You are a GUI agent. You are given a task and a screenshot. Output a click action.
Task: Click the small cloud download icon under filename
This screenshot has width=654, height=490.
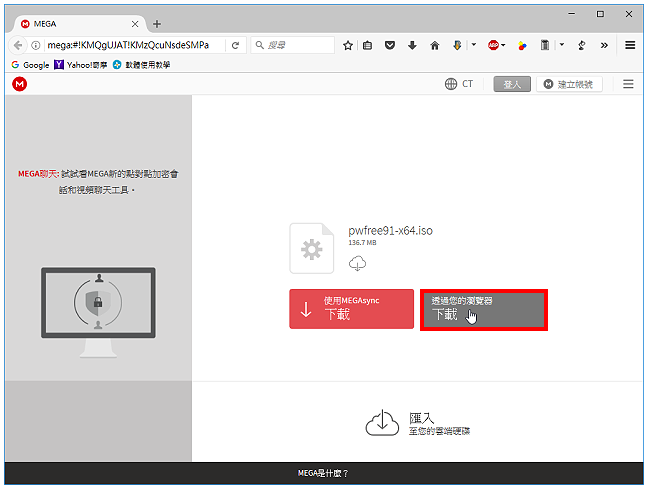pos(357,264)
